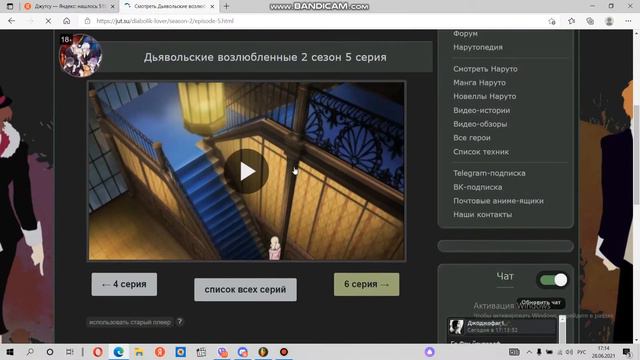This screenshot has width=640, height=360.
Task: Show hidden tray icons chevron
Action: 529,352
